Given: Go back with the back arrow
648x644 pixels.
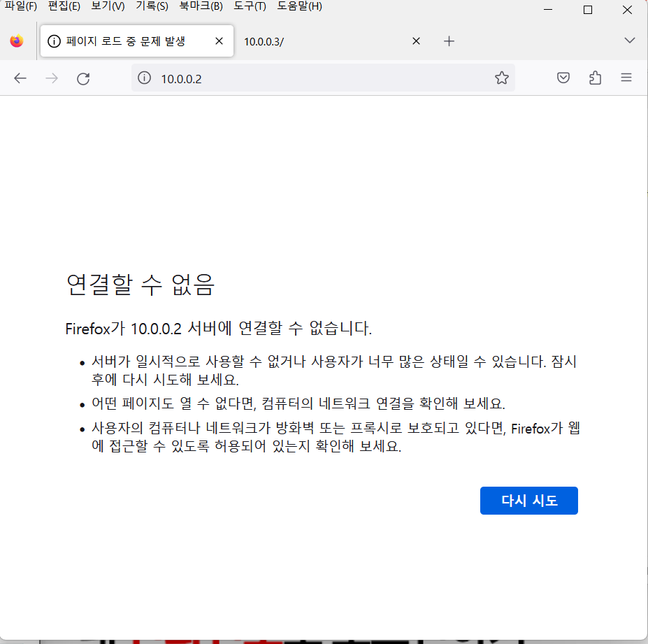Looking at the screenshot, I should tap(20, 78).
